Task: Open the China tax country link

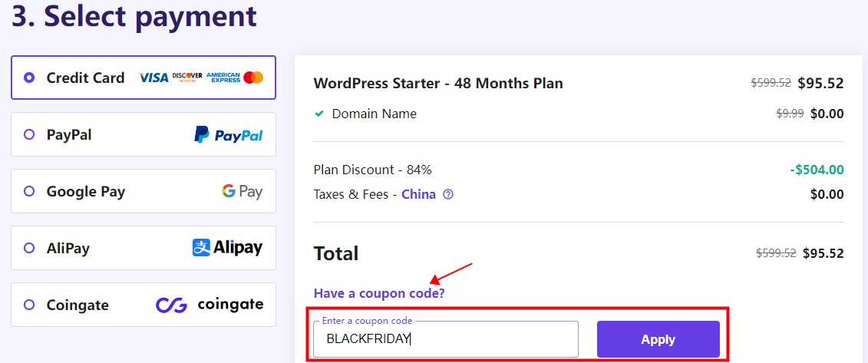Action: pyautogui.click(x=418, y=195)
